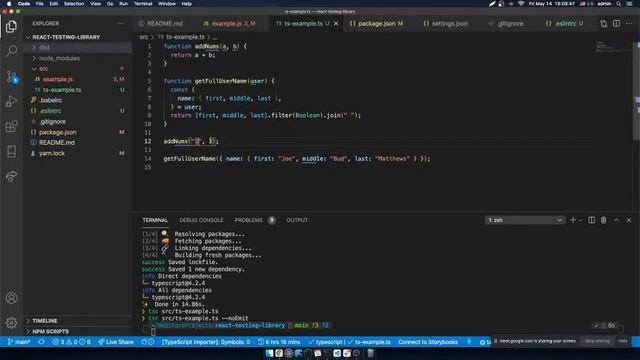This screenshot has width=640, height=360.
Task: Open changes compare icon in editor toolbar
Action: (x=604, y=24)
